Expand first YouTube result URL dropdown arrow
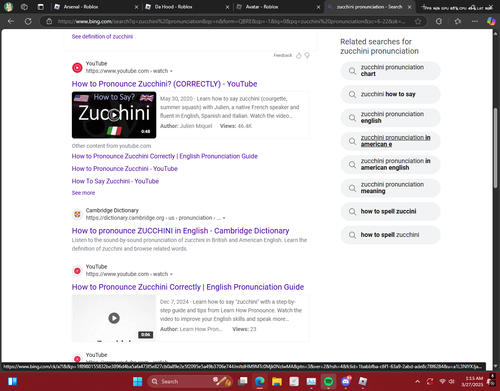 pyautogui.click(x=171, y=71)
